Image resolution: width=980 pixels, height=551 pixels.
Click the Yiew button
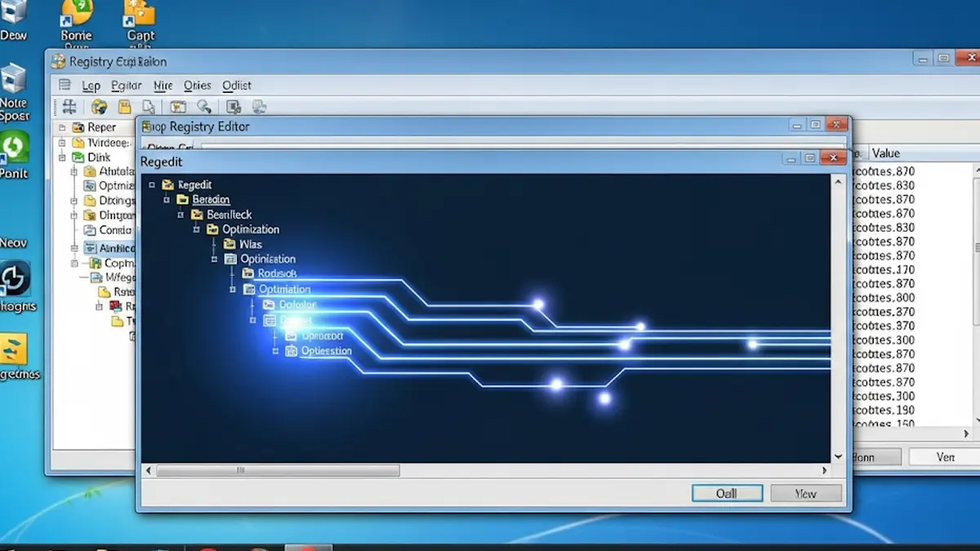(806, 492)
